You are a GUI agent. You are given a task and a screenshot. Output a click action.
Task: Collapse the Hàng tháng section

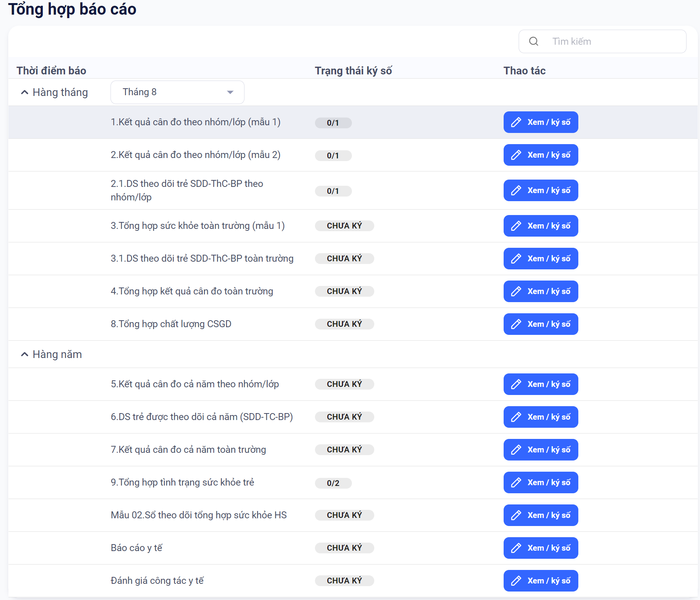(25, 92)
